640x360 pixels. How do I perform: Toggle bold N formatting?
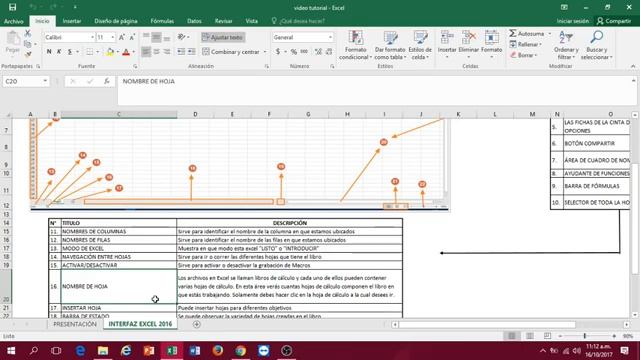tap(49, 52)
